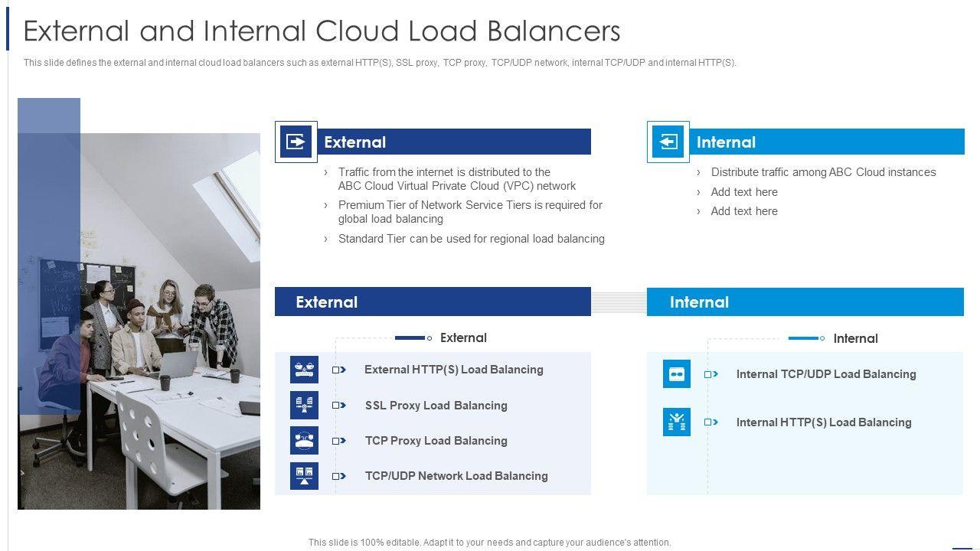This screenshot has height=551, width=980.
Task: Click the chevron bullet before Premium Tier text
Action: click(326, 205)
